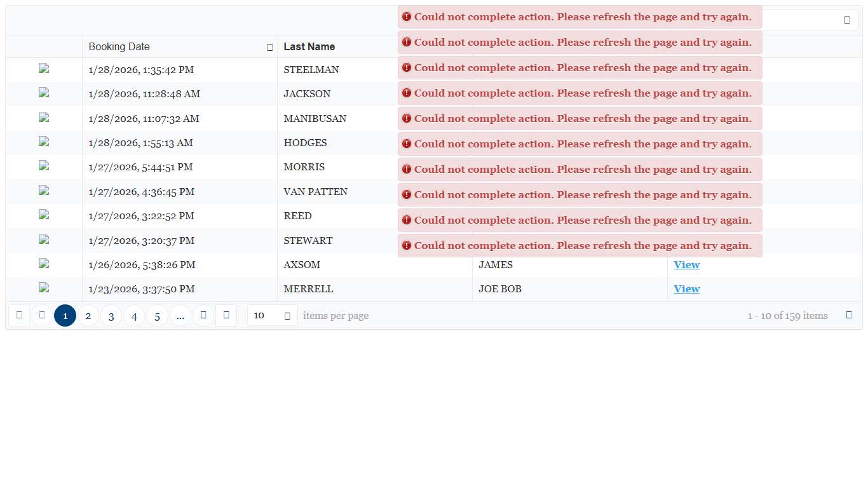Open the View link for AXSOM
Image resolution: width=868 pixels, height=488 pixels.
[686, 265]
